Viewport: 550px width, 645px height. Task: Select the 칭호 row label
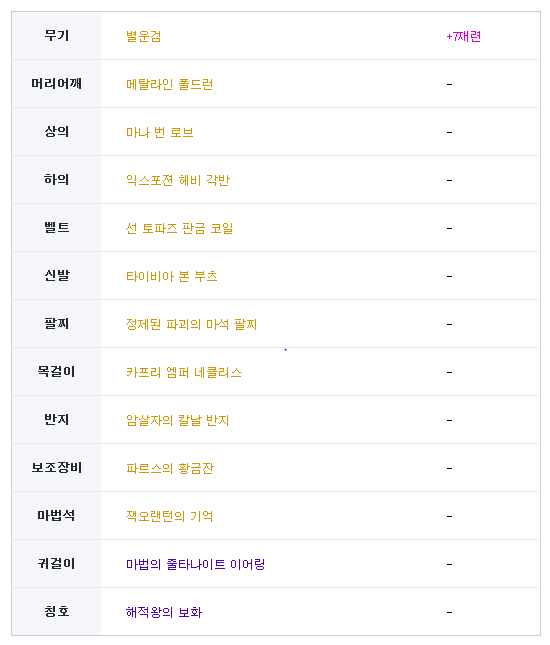click(x=56, y=611)
